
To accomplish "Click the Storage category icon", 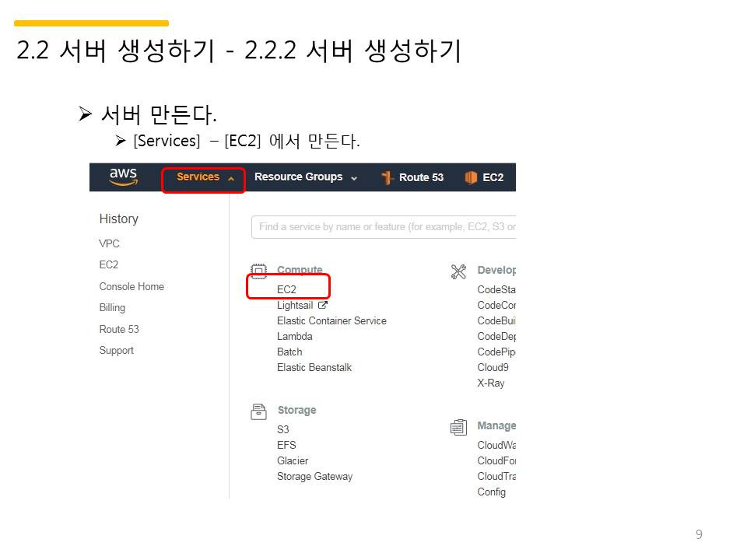I will click(x=258, y=411).
